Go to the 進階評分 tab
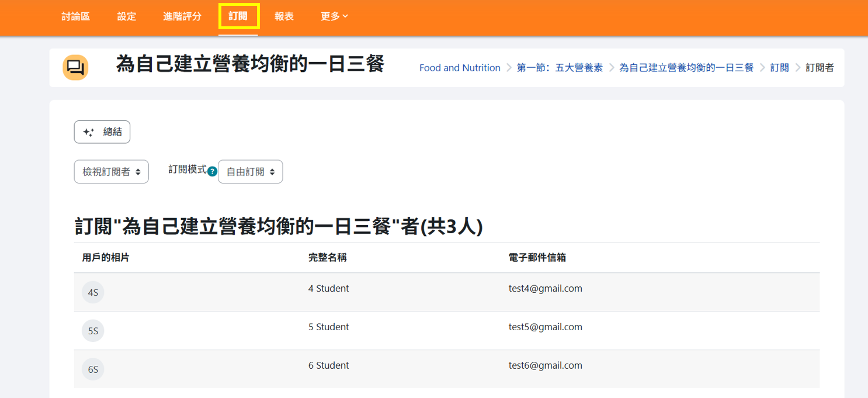868x398 pixels. 182,16
